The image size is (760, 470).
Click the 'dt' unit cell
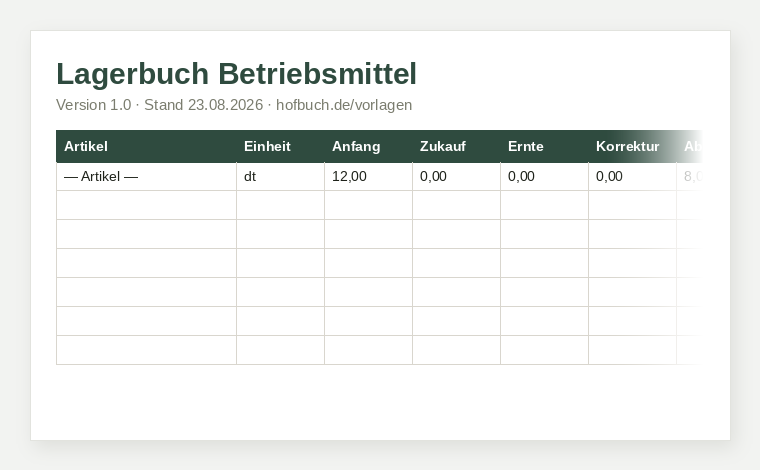tap(281, 176)
